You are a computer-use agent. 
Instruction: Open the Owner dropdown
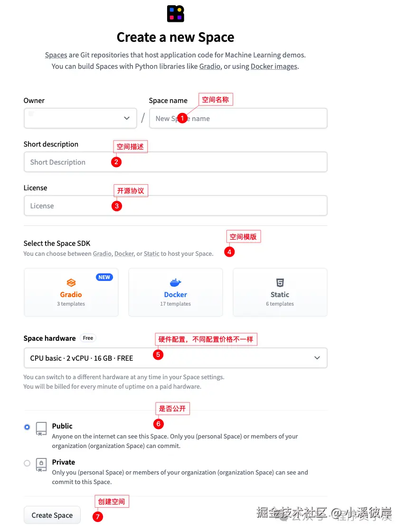(80, 118)
